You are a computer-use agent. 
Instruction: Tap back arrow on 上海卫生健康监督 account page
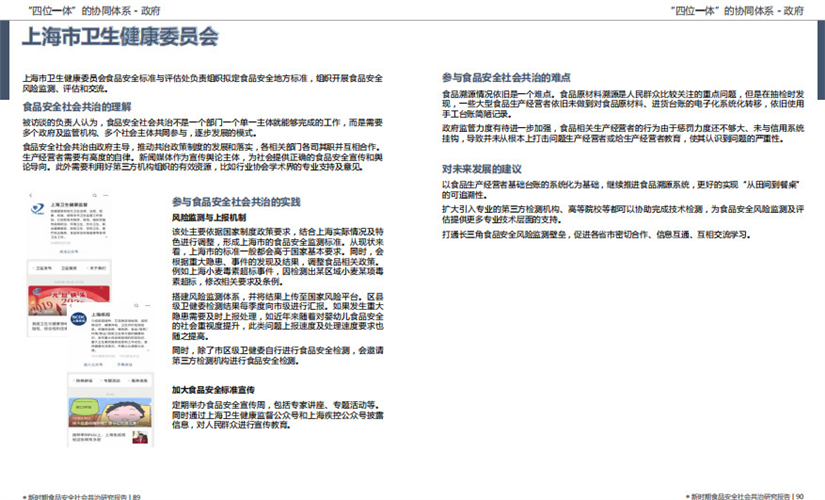31,195
